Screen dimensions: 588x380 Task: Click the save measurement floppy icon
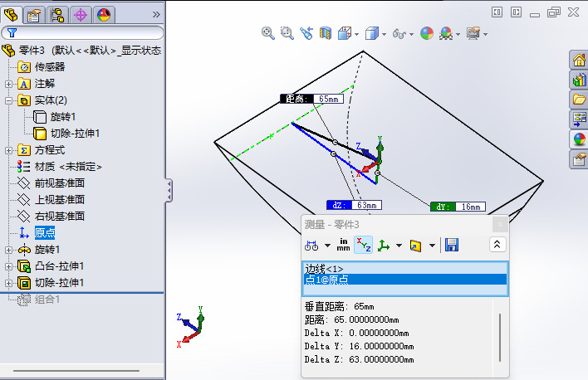(452, 245)
